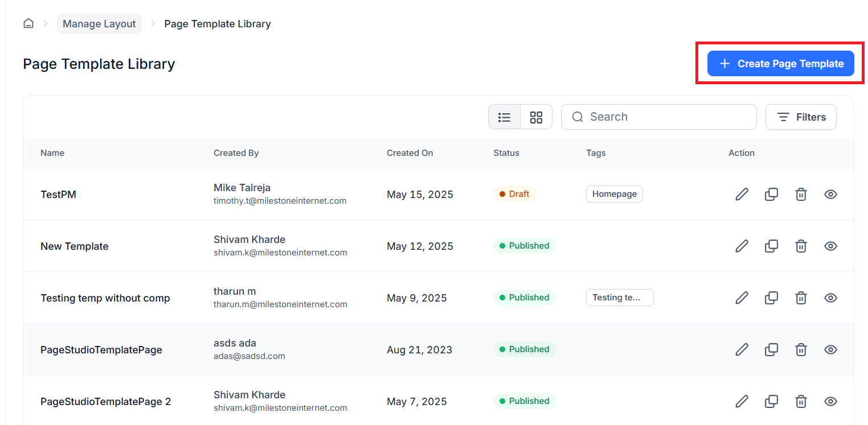Screen dimensions: 868x425
Task: Duplicate the New Template row
Action: [772, 246]
